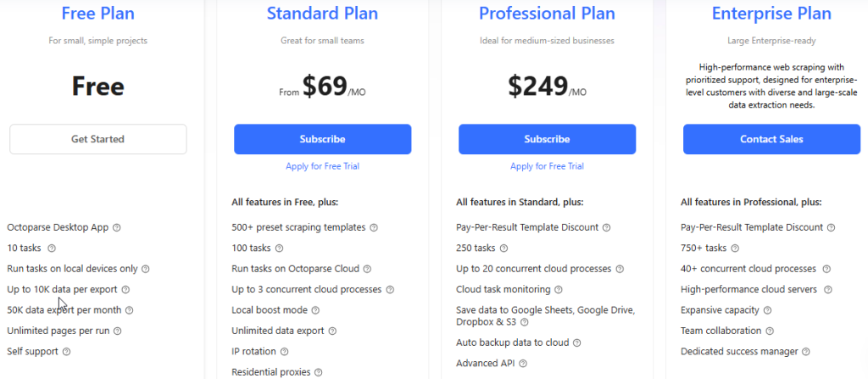Click info icon beside 500+ preset scraping templates
This screenshot has height=379, width=868.
373,227
